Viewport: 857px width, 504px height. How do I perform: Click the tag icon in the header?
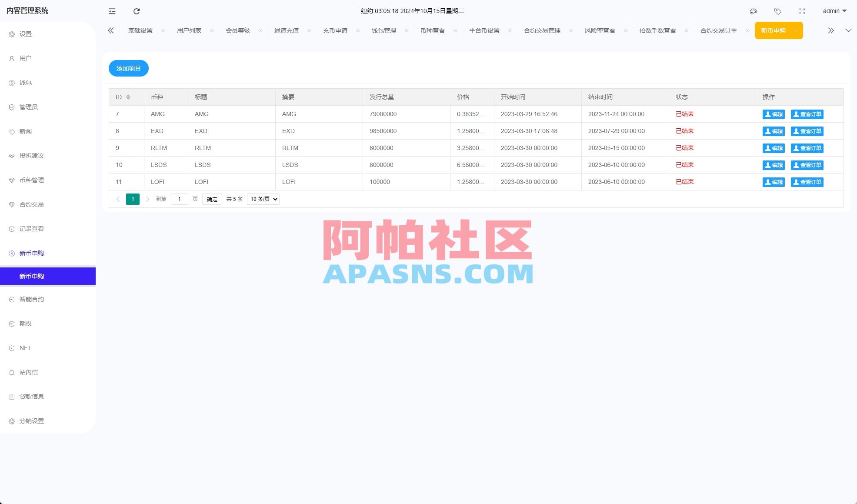[778, 11]
